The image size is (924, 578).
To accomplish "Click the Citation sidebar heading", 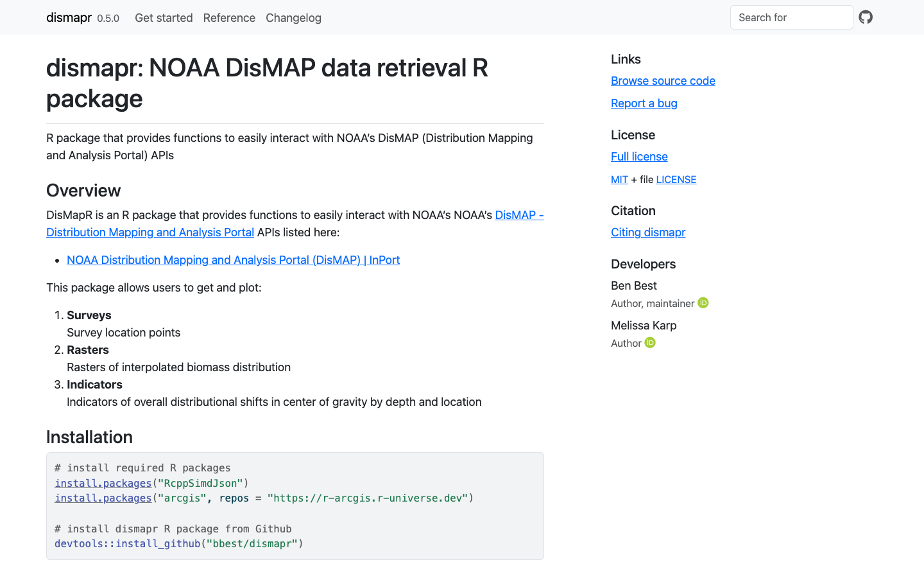I will 633,211.
